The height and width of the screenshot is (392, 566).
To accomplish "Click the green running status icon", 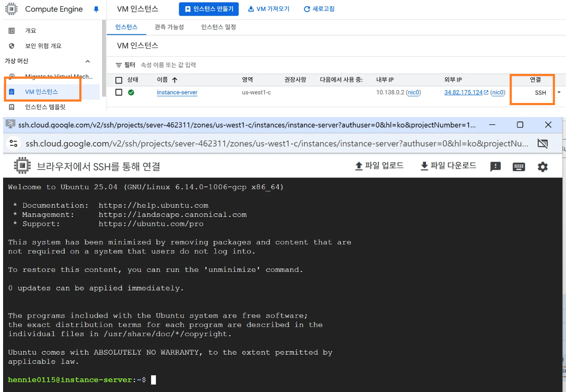I will pyautogui.click(x=131, y=92).
